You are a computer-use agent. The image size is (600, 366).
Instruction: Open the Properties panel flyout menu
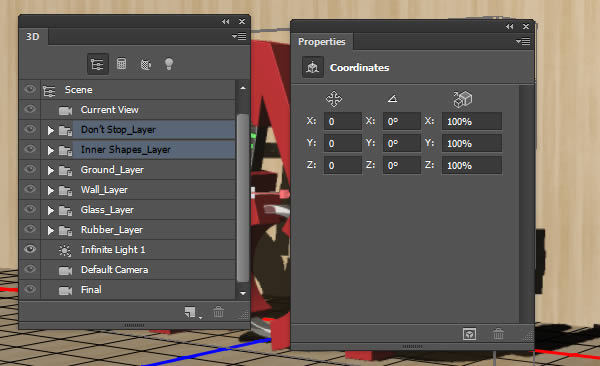pyautogui.click(x=523, y=41)
